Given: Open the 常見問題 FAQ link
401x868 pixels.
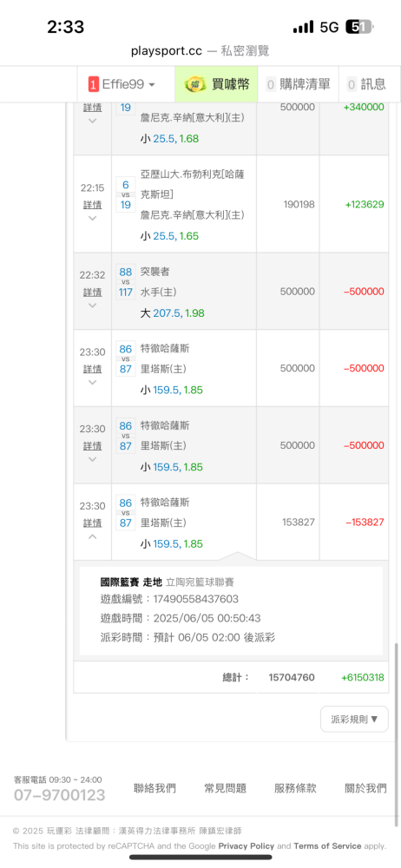Looking at the screenshot, I should pyautogui.click(x=225, y=788).
